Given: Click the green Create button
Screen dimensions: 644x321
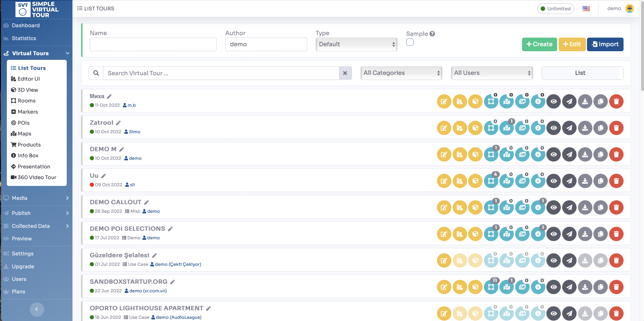Looking at the screenshot, I should point(539,44).
